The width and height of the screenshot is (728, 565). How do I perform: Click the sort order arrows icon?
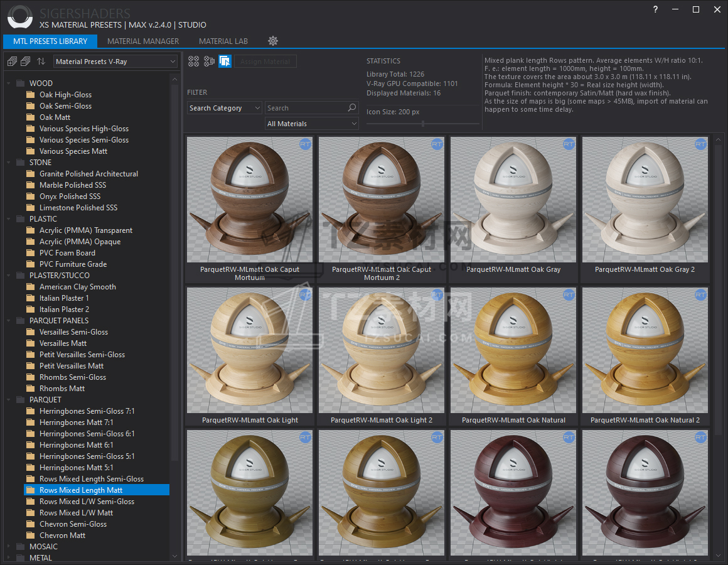(41, 62)
